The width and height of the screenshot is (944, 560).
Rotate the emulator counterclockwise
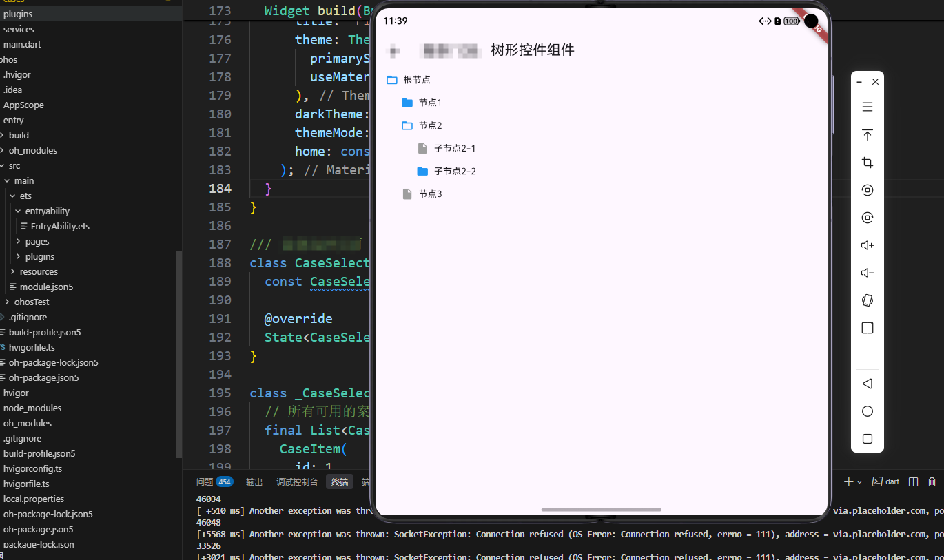(867, 189)
